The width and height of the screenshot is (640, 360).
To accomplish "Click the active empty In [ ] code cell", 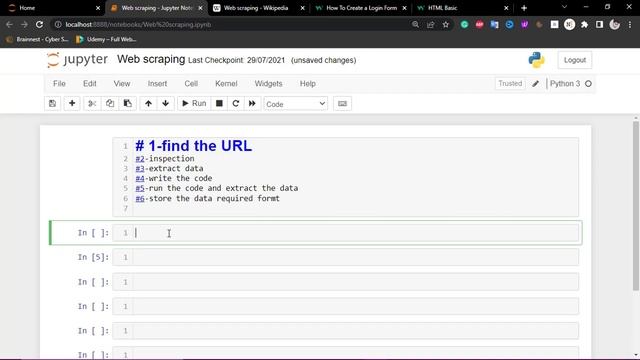I will click(346, 233).
